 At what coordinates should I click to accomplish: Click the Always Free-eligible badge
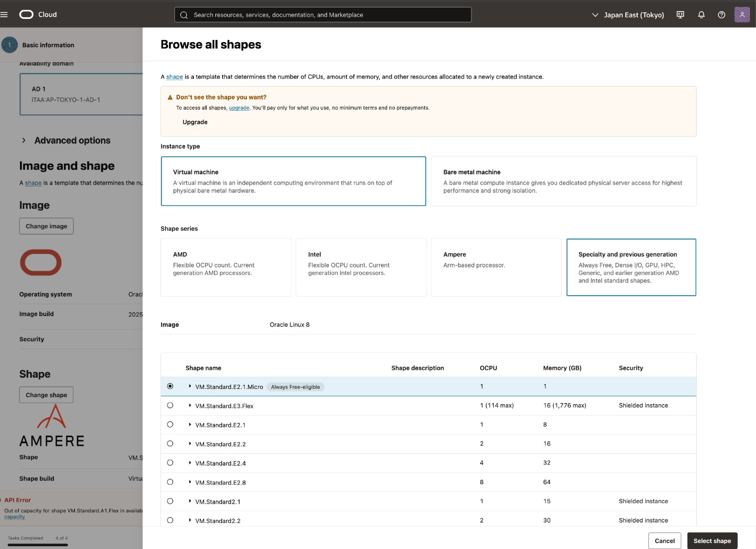295,387
